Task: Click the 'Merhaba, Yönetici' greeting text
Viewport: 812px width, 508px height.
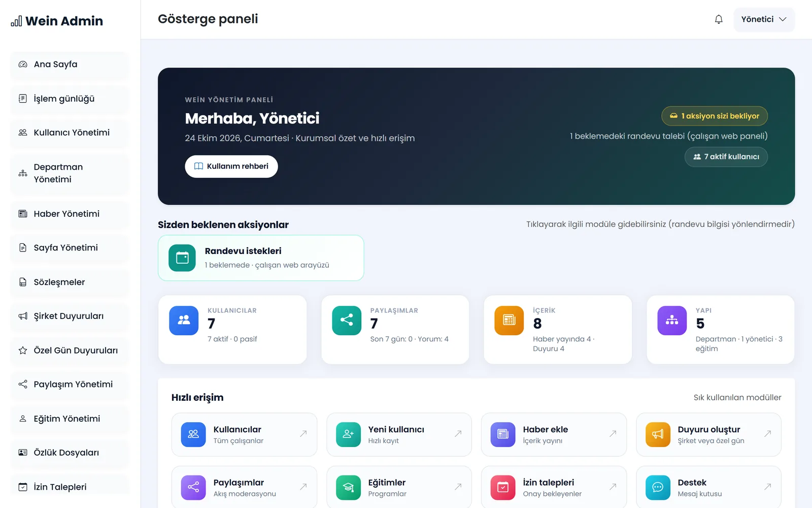Action: coord(252,118)
